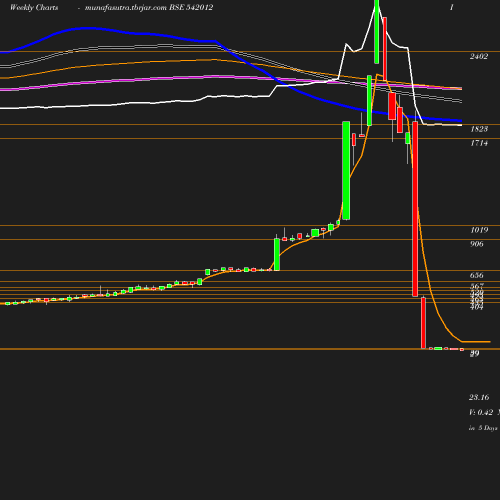
Task: Select the 404 price level label
Action: pyautogui.click(x=476, y=307)
